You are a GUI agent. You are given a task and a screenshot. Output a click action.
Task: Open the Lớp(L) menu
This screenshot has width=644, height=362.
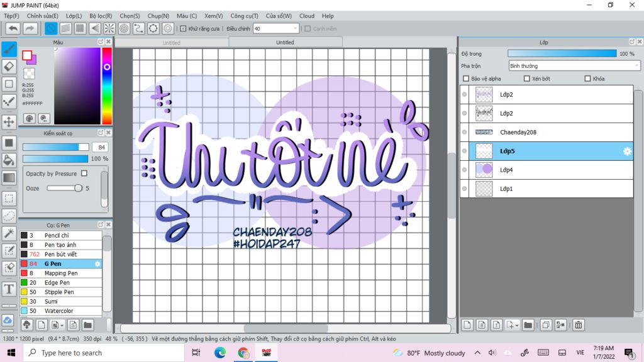pyautogui.click(x=74, y=16)
